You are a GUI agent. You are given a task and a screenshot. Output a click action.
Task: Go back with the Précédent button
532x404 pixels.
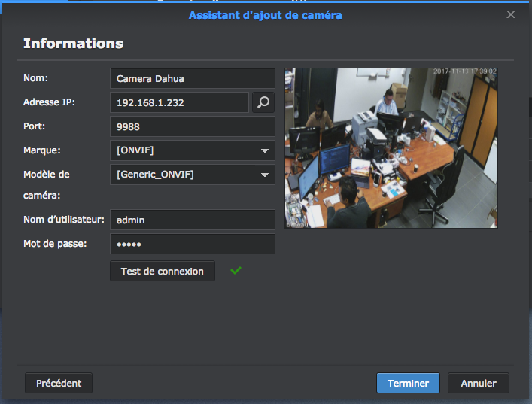(x=59, y=383)
